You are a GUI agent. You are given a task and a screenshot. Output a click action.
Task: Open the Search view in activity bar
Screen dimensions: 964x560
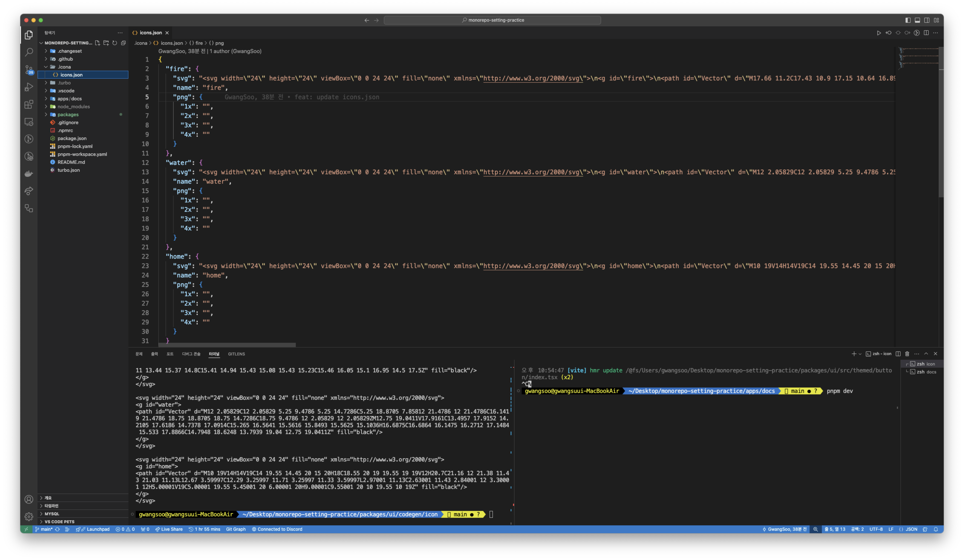click(29, 52)
